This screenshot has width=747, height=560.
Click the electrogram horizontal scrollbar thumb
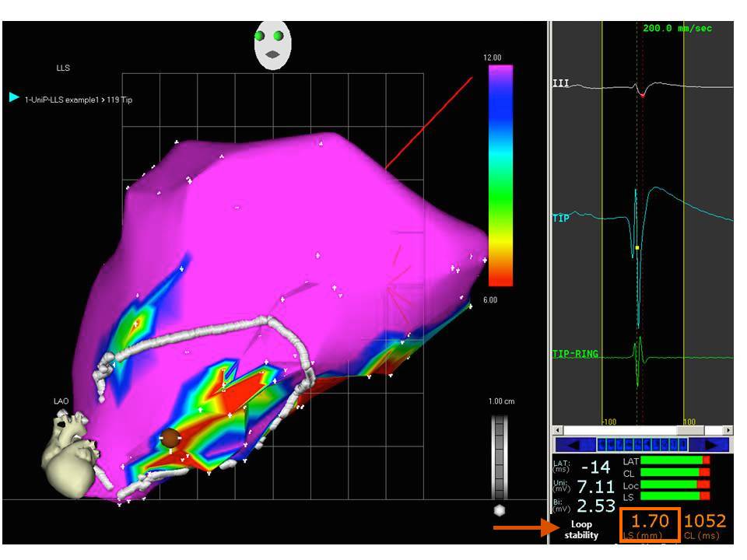tap(690, 430)
